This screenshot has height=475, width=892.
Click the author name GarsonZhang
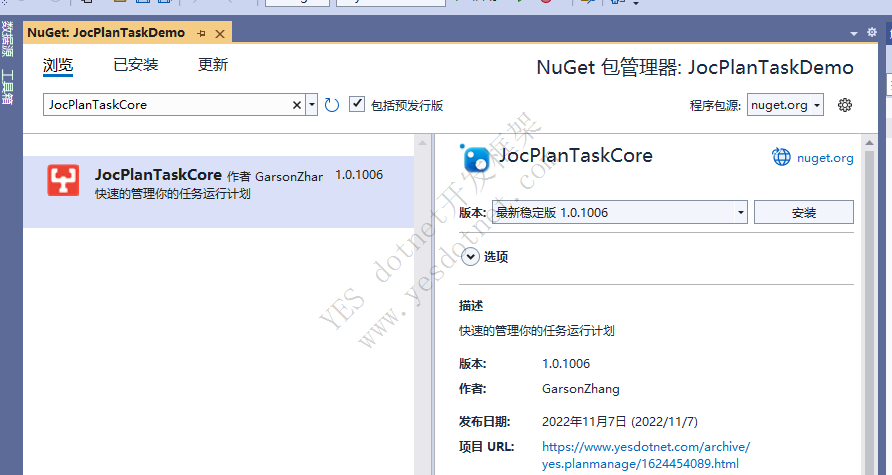pos(581,389)
